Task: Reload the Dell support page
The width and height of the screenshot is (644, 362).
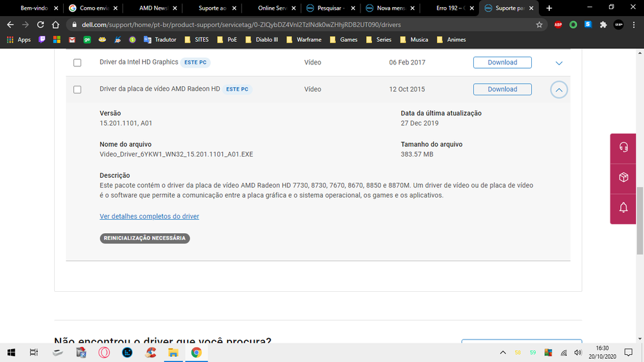Action: [x=40, y=24]
